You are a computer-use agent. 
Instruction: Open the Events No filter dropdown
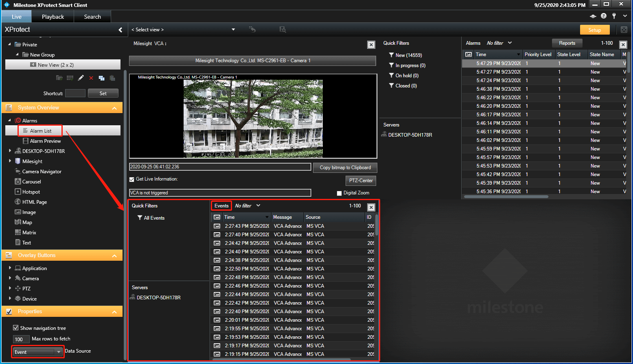[248, 206]
